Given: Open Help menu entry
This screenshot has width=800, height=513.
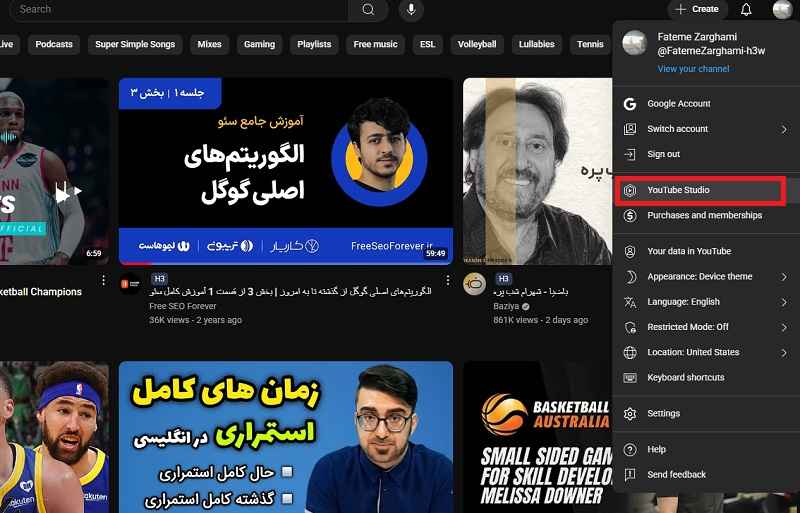Looking at the screenshot, I should tap(706, 449).
